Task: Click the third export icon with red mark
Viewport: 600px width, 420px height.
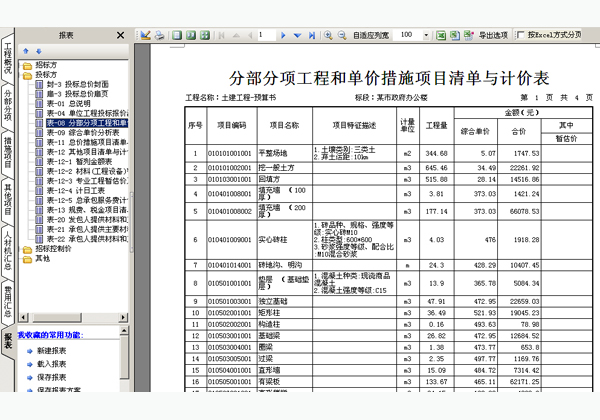Action: coord(469,35)
